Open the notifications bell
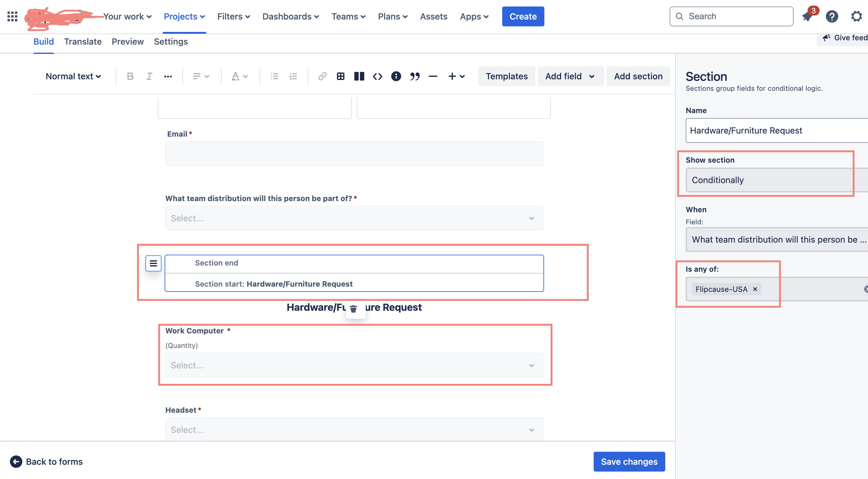The width and height of the screenshot is (868, 479). pyautogui.click(x=807, y=16)
